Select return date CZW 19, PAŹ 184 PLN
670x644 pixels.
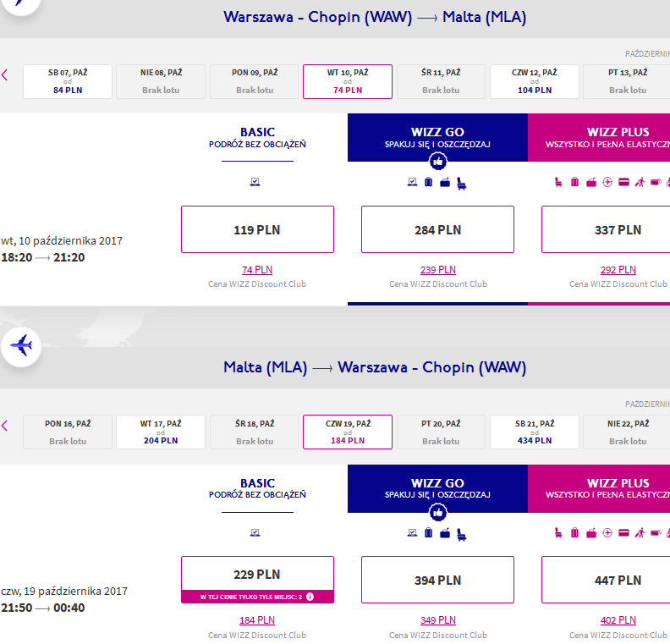tap(348, 432)
